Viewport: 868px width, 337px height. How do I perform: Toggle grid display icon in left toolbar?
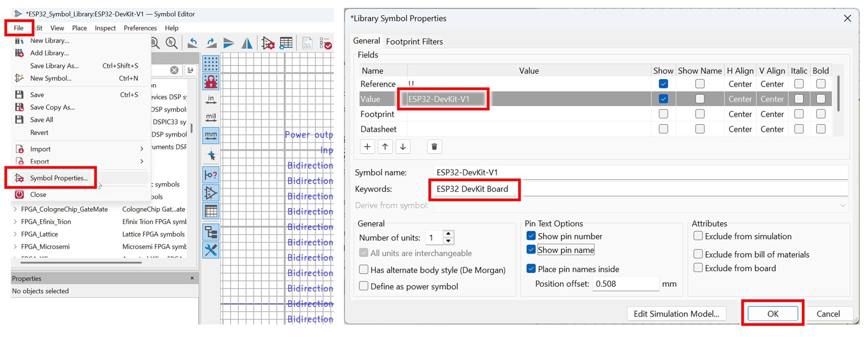(211, 64)
